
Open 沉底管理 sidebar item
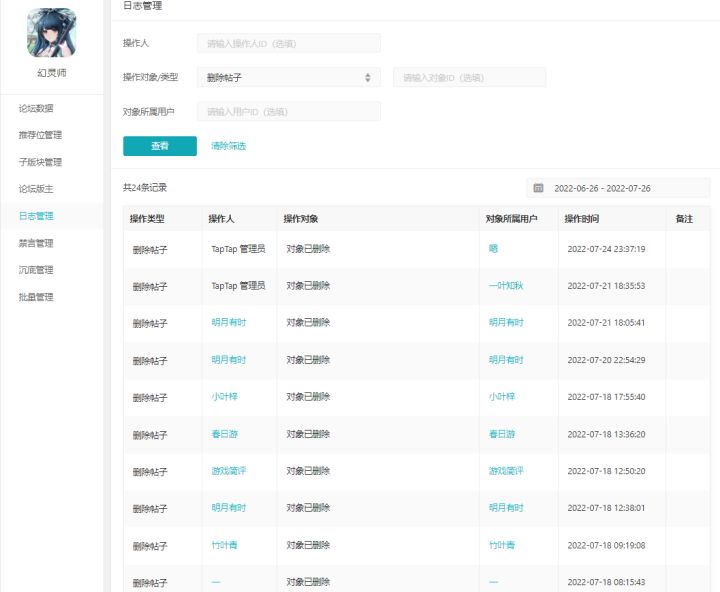pos(36,270)
